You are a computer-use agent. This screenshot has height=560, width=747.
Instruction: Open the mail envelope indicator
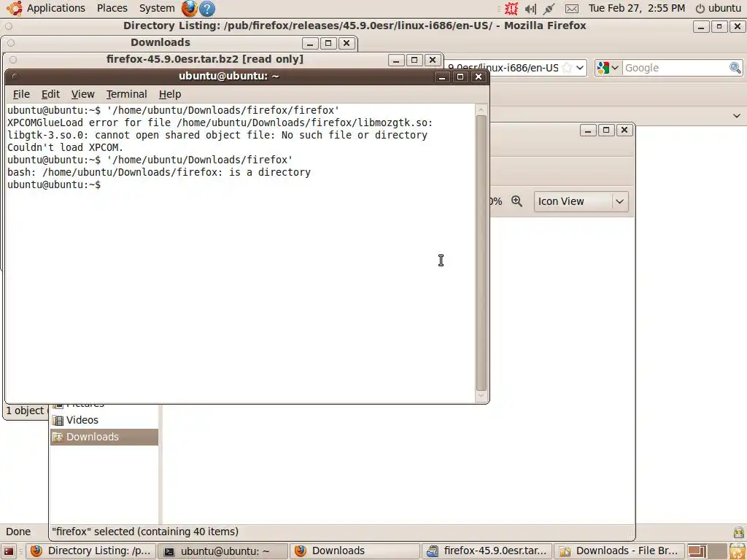coord(572,9)
